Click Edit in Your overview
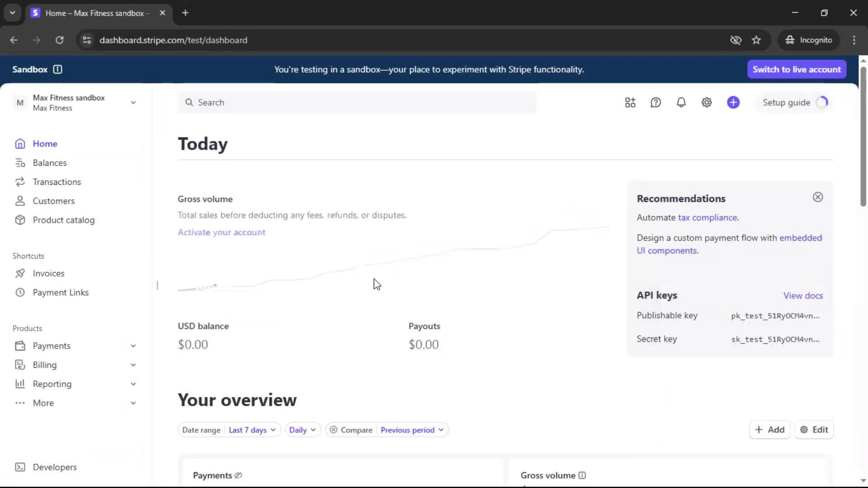The image size is (868, 488). pyautogui.click(x=814, y=430)
